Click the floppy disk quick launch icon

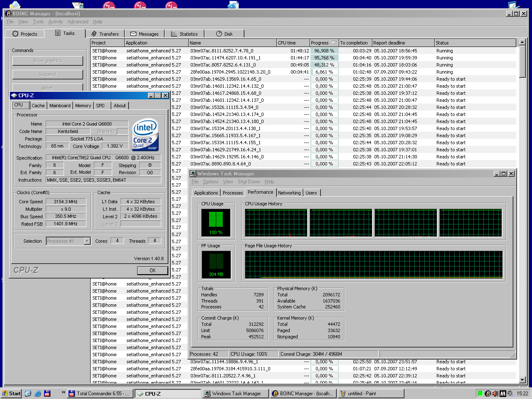pyautogui.click(x=47, y=393)
